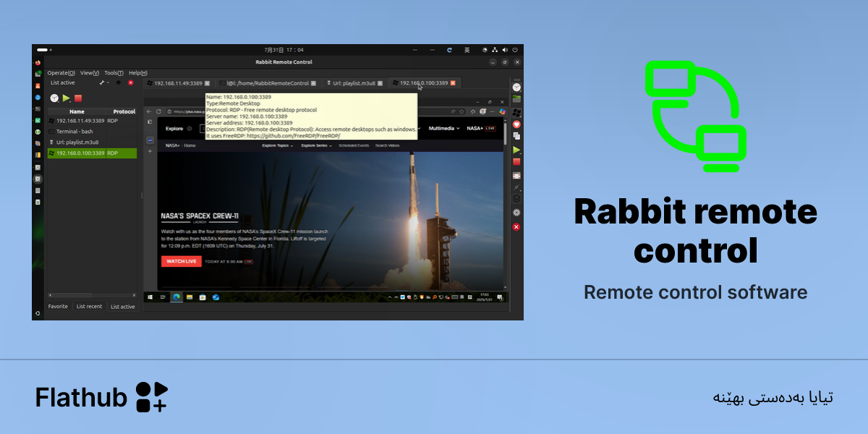Select the 192.168.11.49:3389 row in list

[x=92, y=121]
